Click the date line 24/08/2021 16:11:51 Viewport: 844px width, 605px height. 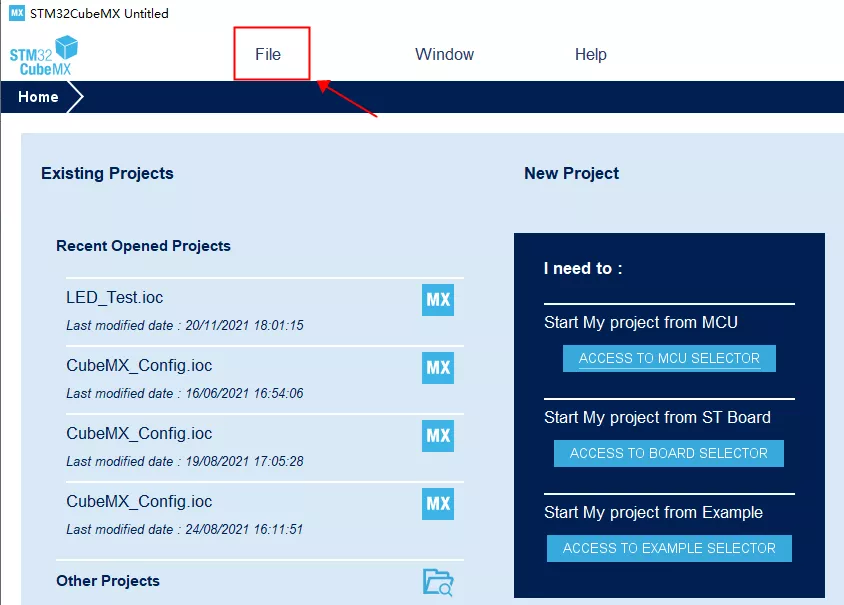coord(185,529)
